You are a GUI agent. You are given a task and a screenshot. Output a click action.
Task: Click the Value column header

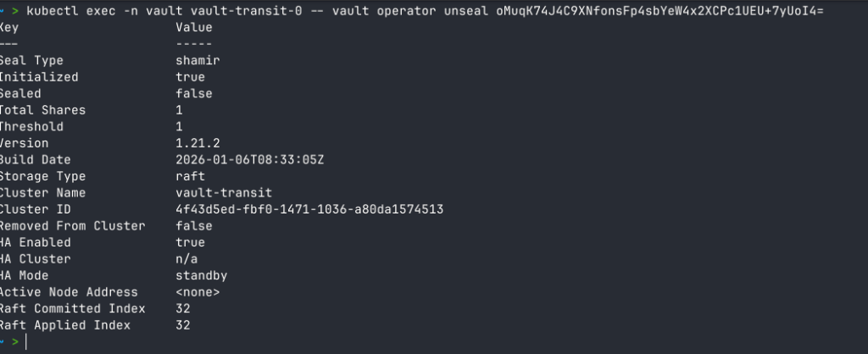194,28
